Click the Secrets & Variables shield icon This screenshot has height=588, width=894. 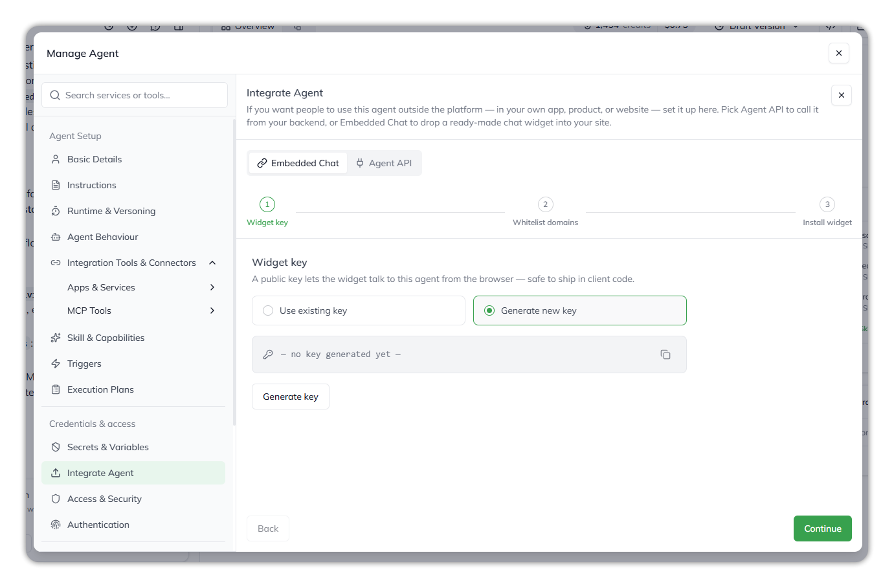(x=56, y=447)
